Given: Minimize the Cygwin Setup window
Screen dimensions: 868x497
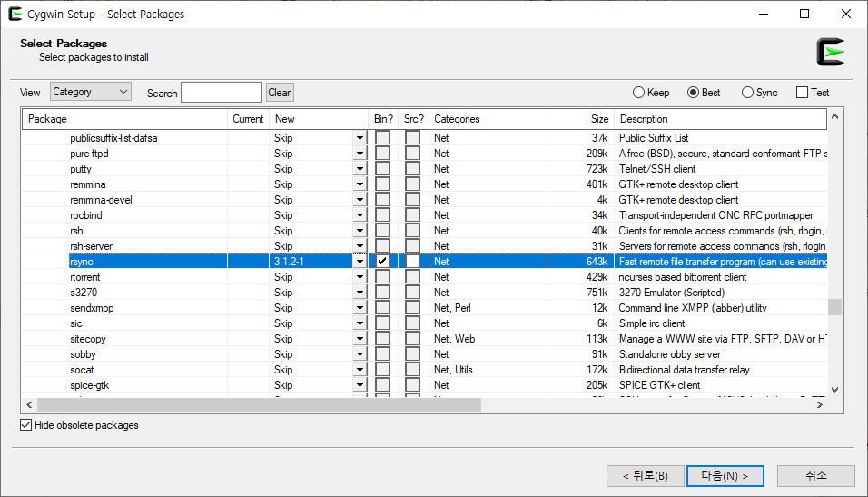Looking at the screenshot, I should tap(764, 14).
